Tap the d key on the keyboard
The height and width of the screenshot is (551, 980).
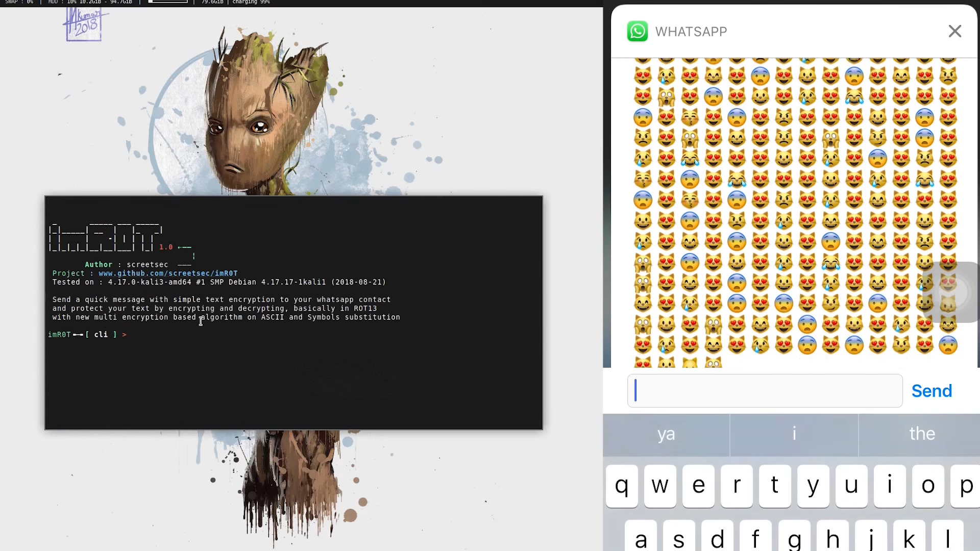point(718,536)
